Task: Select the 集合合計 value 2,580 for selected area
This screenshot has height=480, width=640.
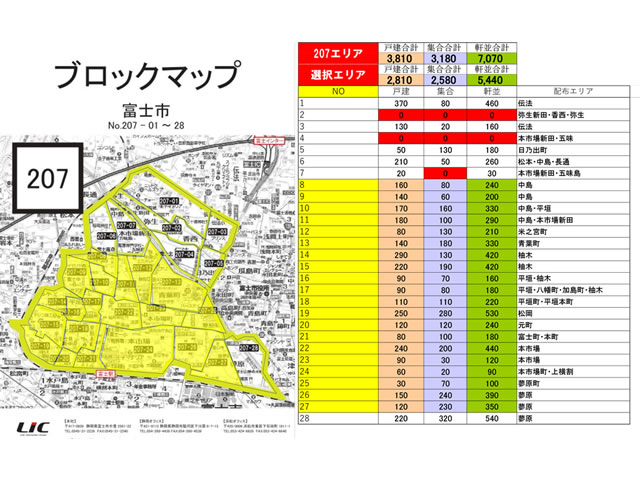Action: [x=444, y=81]
